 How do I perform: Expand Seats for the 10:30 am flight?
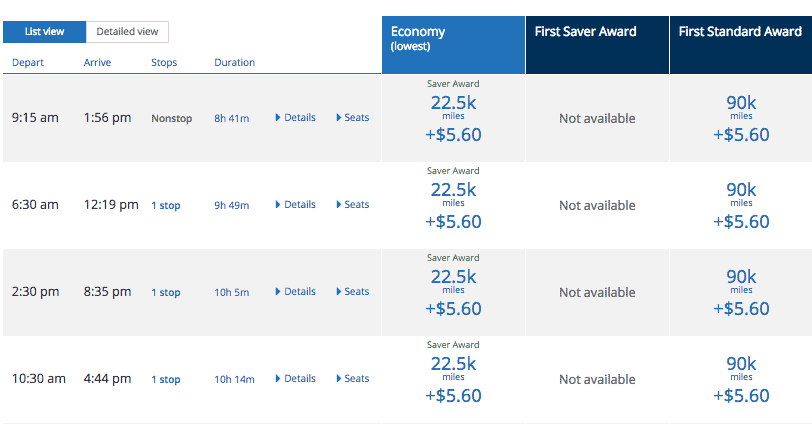[353, 378]
